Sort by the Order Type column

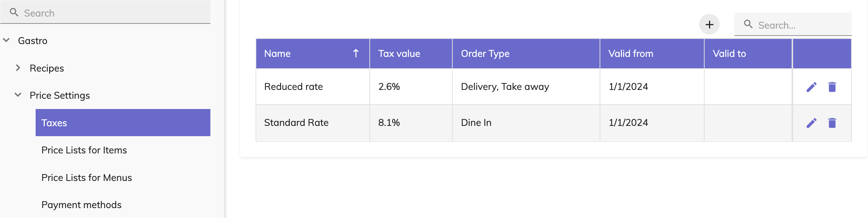click(x=485, y=54)
